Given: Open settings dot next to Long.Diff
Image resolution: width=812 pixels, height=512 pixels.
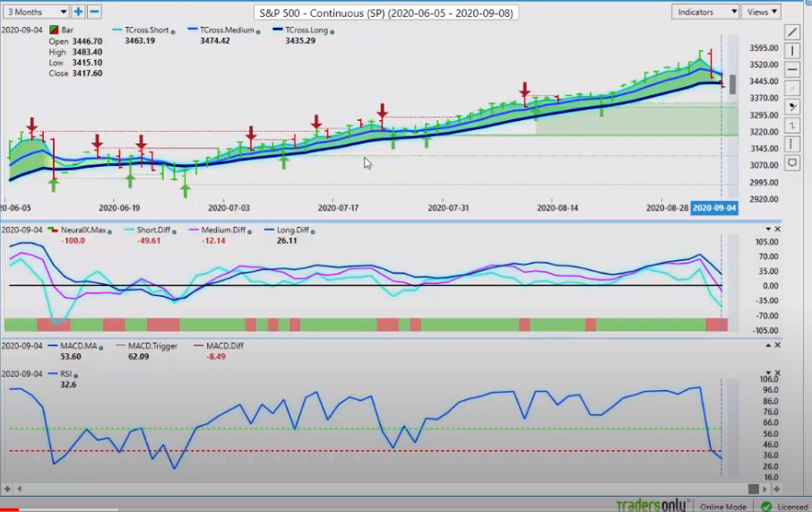Looking at the screenshot, I should pos(313,231).
